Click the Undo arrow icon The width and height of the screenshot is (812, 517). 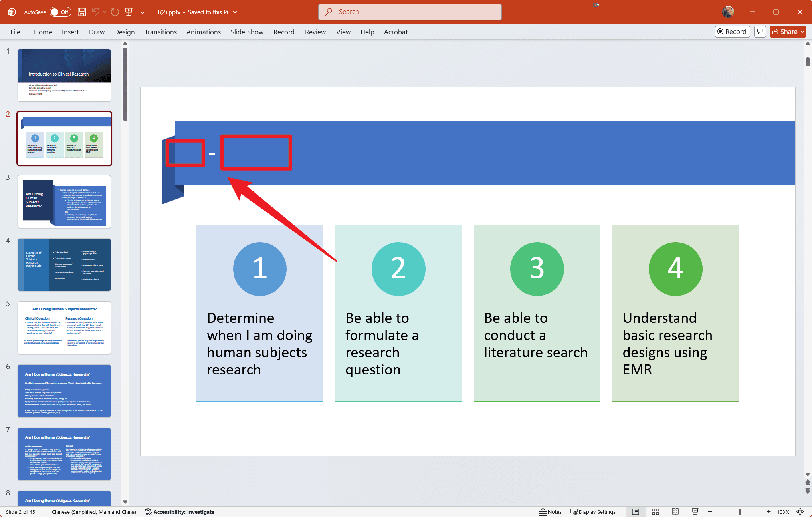(95, 12)
